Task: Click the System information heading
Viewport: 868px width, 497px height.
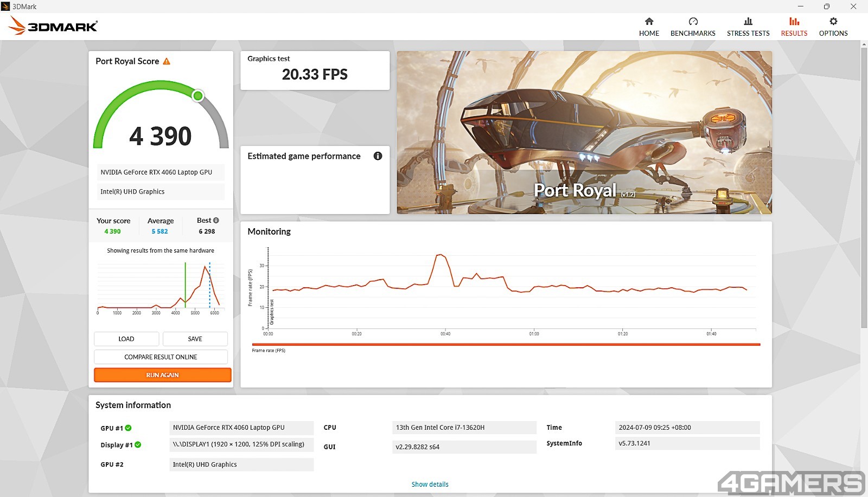Action: 133,405
